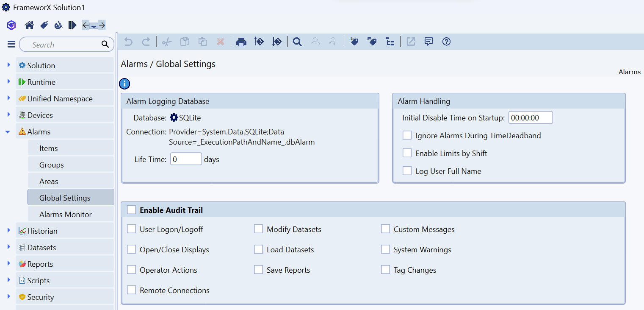Click the Life Time days input field
This screenshot has width=644, height=310.
(x=186, y=159)
